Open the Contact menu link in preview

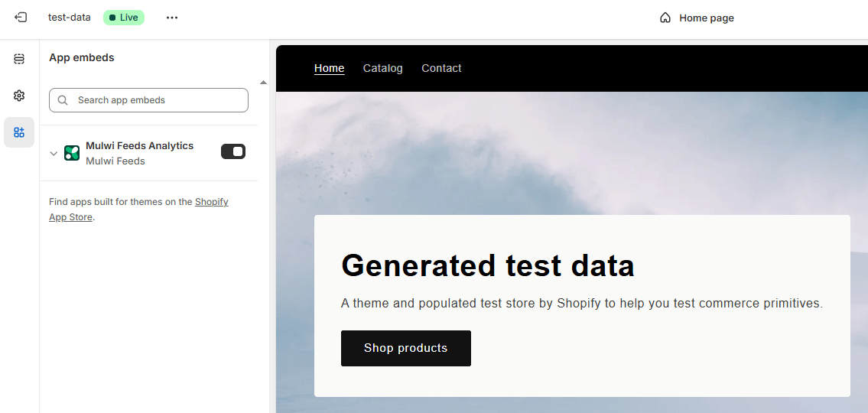tap(441, 68)
